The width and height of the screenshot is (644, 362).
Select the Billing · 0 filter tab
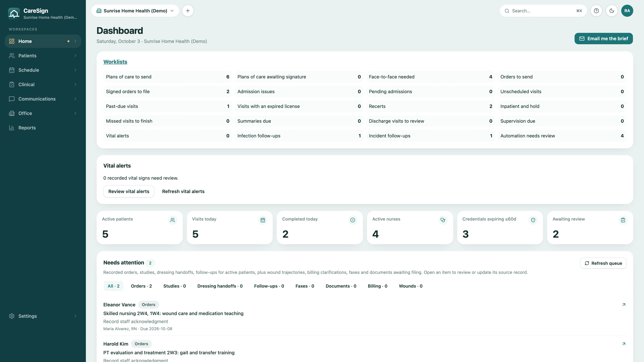pos(378,286)
